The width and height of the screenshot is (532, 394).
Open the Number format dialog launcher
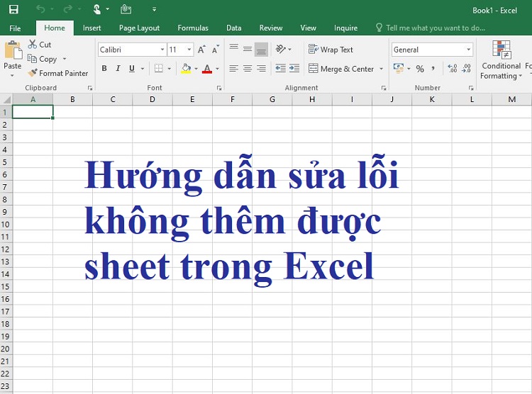[471, 88]
